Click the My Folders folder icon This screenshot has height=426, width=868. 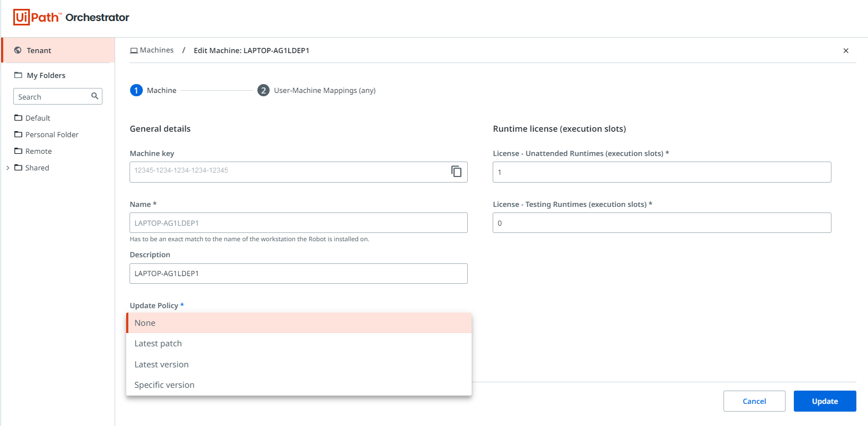[x=18, y=75]
